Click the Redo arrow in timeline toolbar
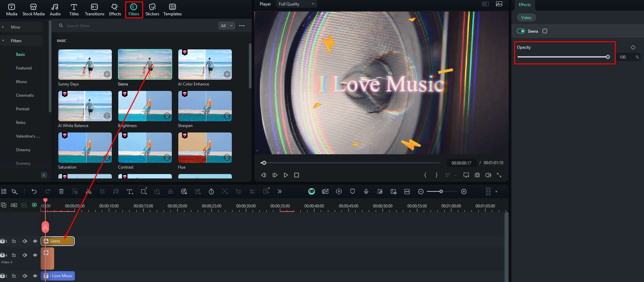Image resolution: width=644 pixels, height=282 pixels. (48, 191)
